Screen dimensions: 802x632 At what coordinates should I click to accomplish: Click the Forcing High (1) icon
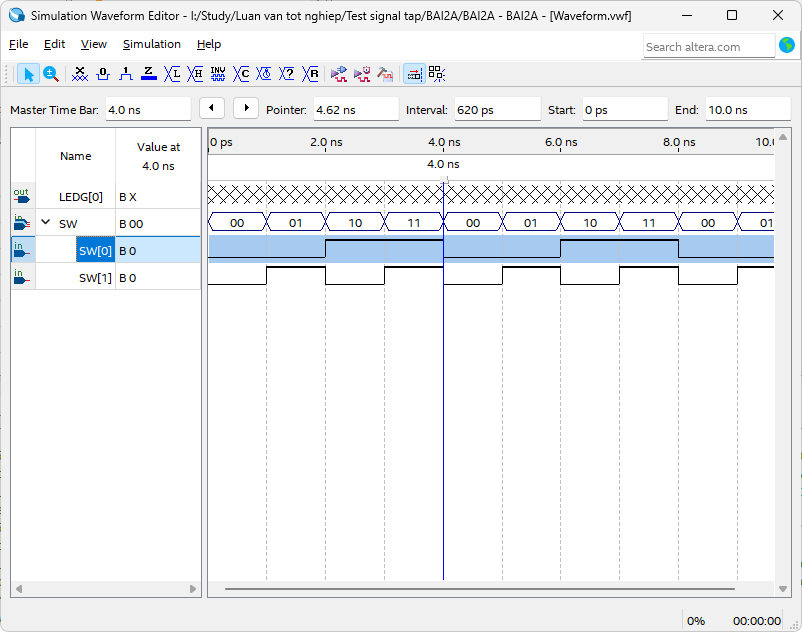126,74
